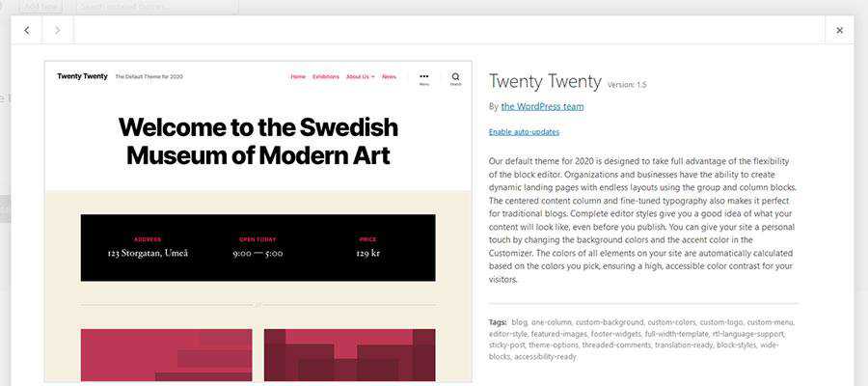Viewport: 868px width, 386px height.
Task: Click the left red artwork block
Action: click(166, 355)
